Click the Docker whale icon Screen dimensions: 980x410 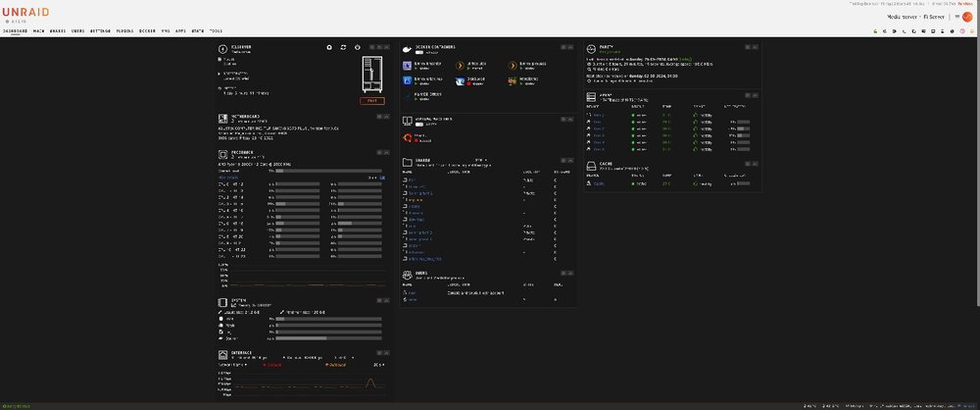(x=407, y=49)
